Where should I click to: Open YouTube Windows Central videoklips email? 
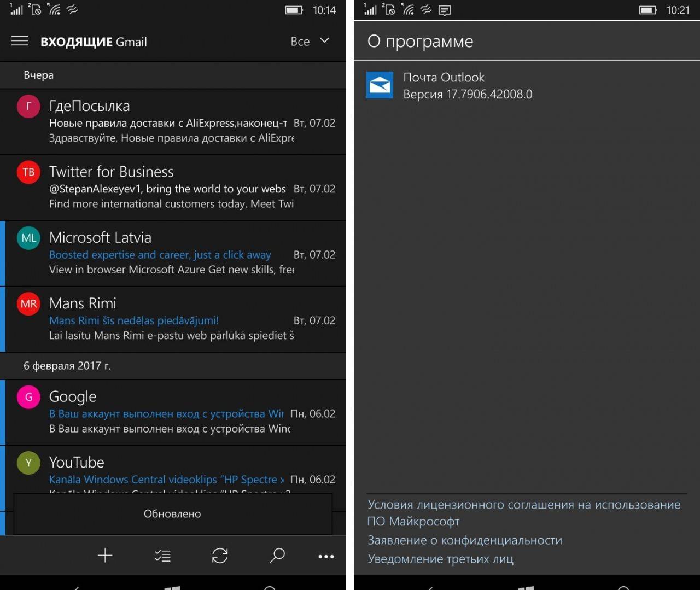[x=173, y=470]
